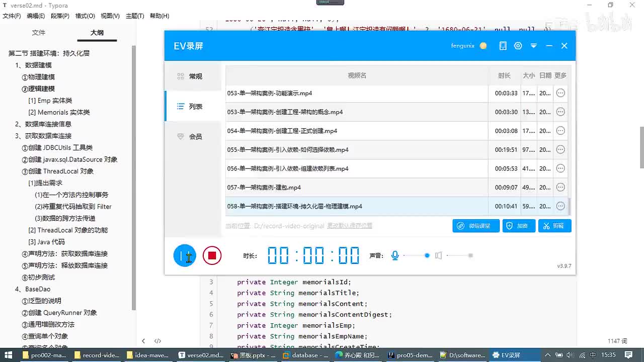
Task: Switch to verse02.md taskbar item
Action: 201,355
